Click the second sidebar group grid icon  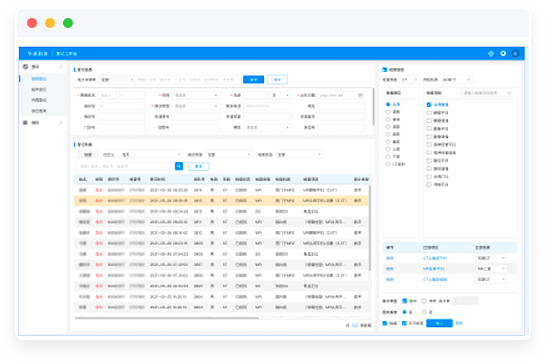25,123
